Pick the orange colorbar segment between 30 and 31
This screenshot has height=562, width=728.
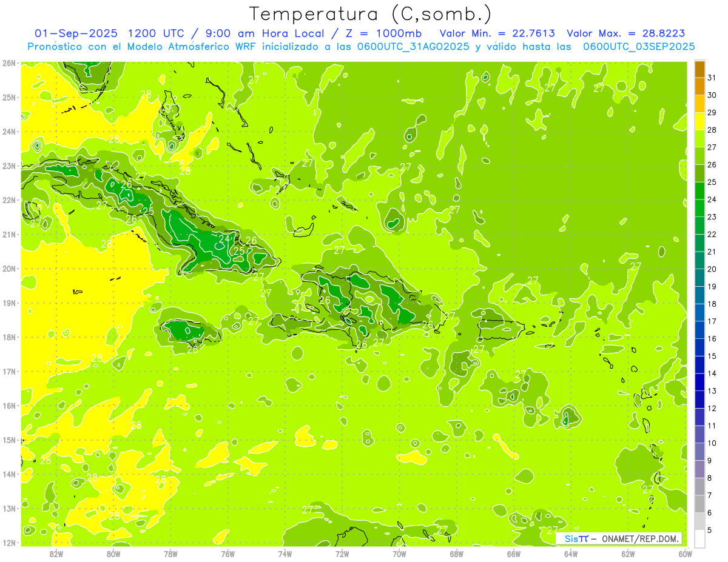[699, 87]
